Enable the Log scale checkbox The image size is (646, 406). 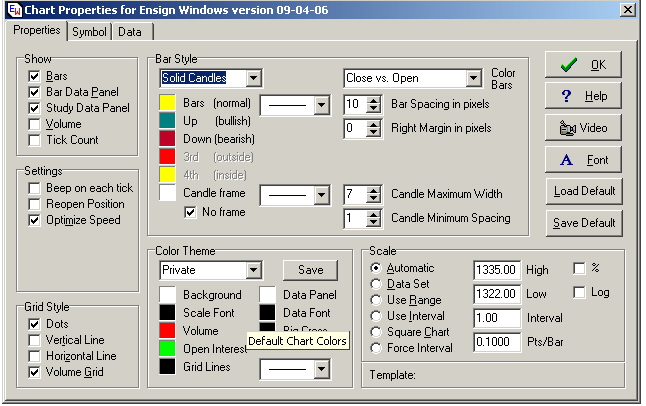(x=579, y=293)
